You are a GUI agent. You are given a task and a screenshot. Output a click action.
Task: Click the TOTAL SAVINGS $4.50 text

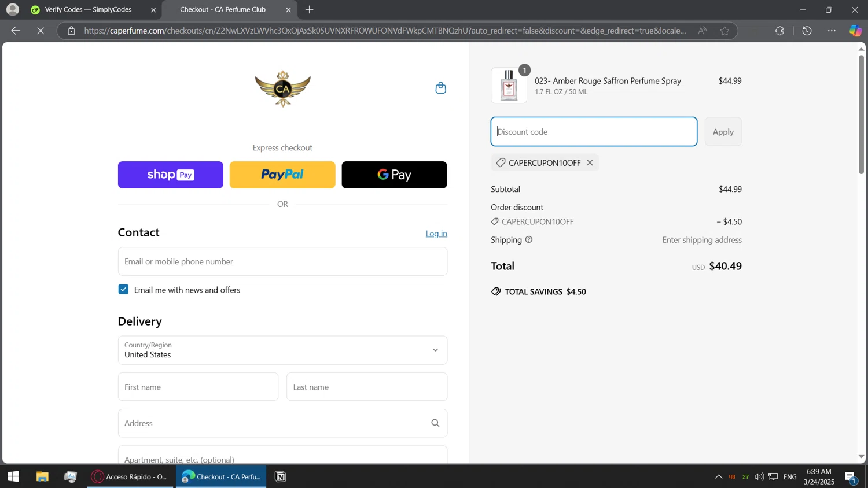click(x=545, y=292)
